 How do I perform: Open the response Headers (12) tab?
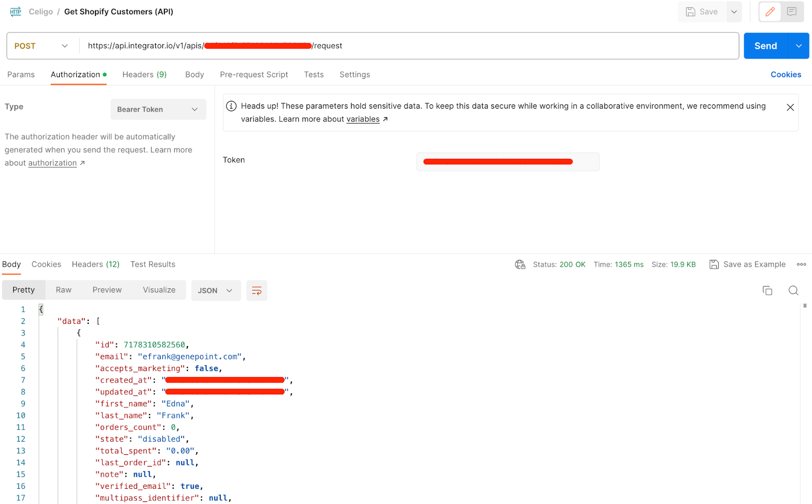point(95,264)
